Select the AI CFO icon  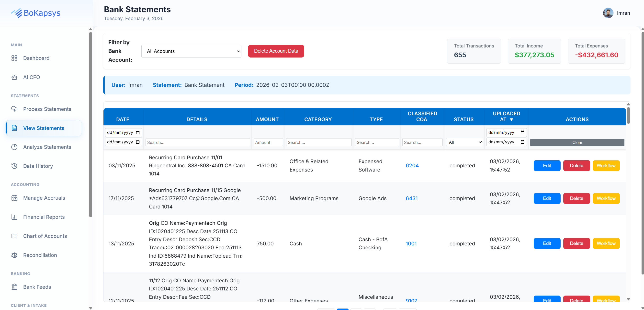(x=14, y=77)
